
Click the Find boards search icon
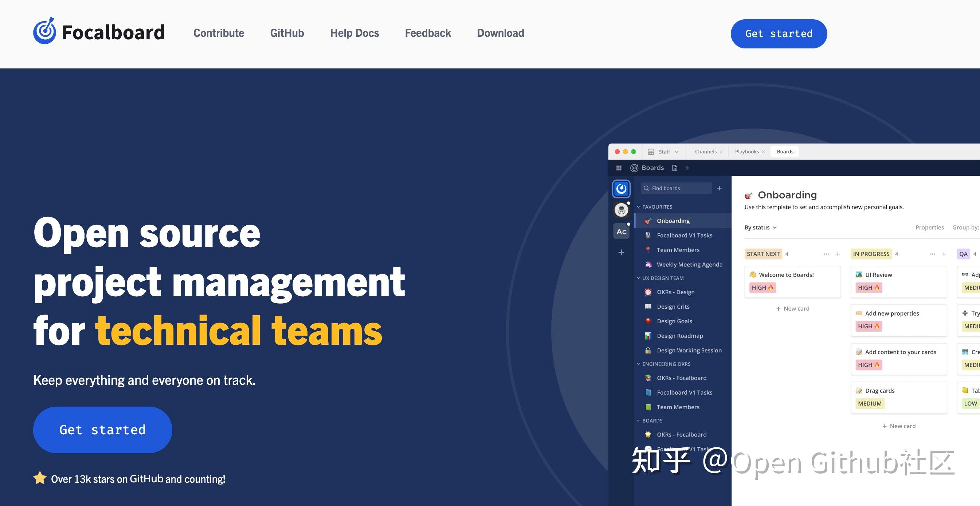click(x=646, y=188)
